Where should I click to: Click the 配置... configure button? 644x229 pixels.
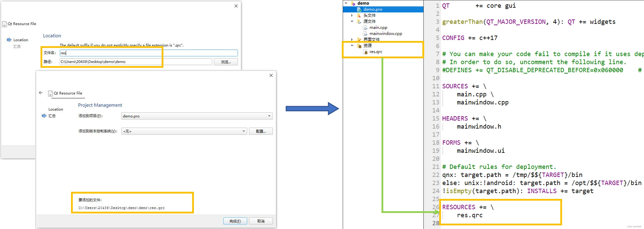click(x=261, y=131)
